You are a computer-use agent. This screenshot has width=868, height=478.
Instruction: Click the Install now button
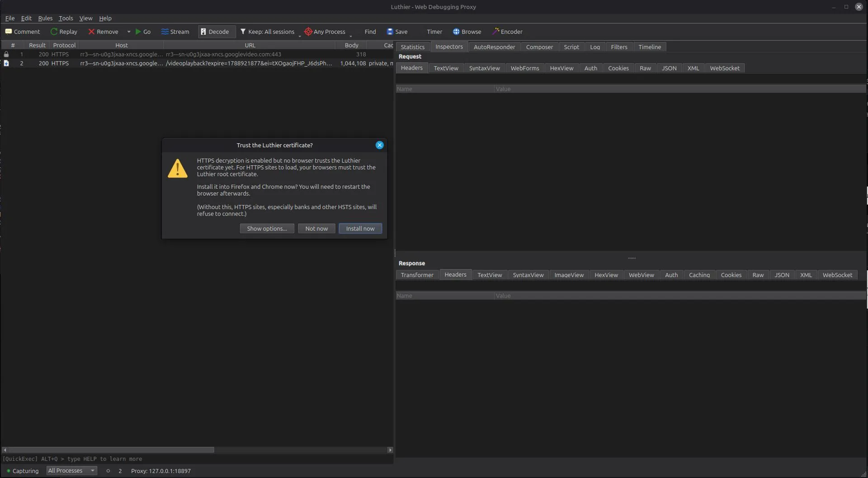click(360, 229)
